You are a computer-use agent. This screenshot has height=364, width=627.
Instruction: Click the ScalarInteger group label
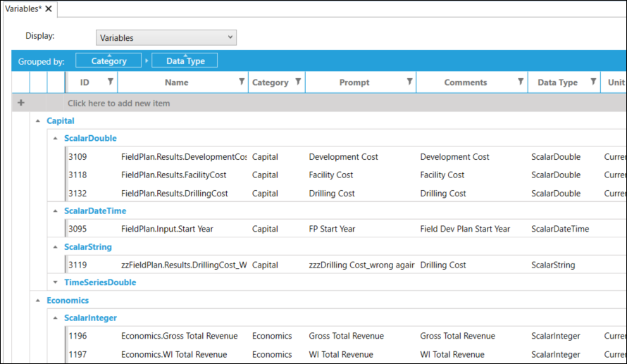[90, 318]
